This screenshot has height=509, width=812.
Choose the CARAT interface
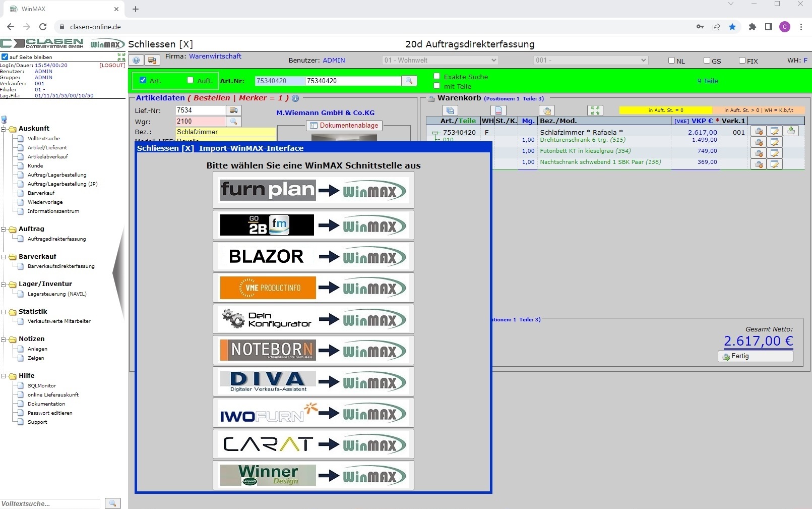[314, 444]
